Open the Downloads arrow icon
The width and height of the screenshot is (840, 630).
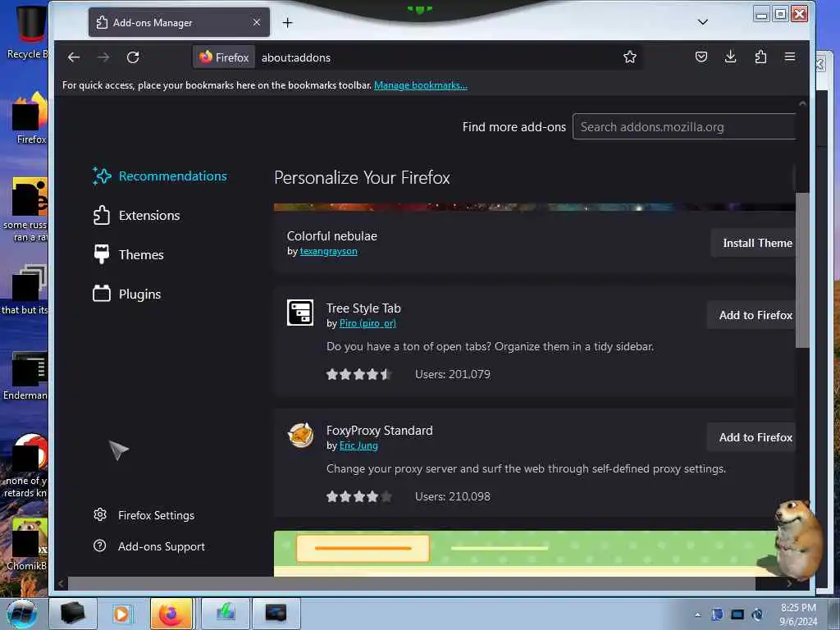click(x=730, y=57)
